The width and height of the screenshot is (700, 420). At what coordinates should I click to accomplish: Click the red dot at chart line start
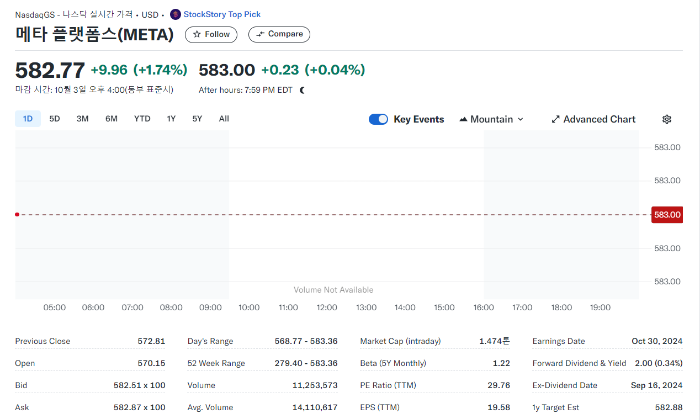tap(17, 215)
